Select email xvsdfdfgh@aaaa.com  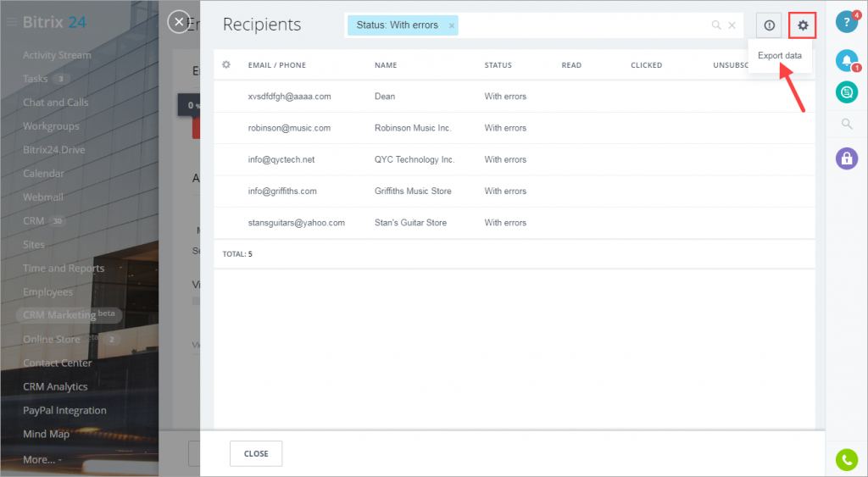(290, 97)
